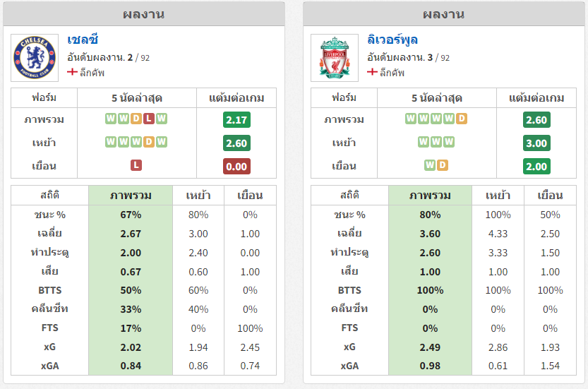The image size is (588, 389).
Task: Click Chelsea's 2.17 points-per-game badge
Action: point(236,120)
